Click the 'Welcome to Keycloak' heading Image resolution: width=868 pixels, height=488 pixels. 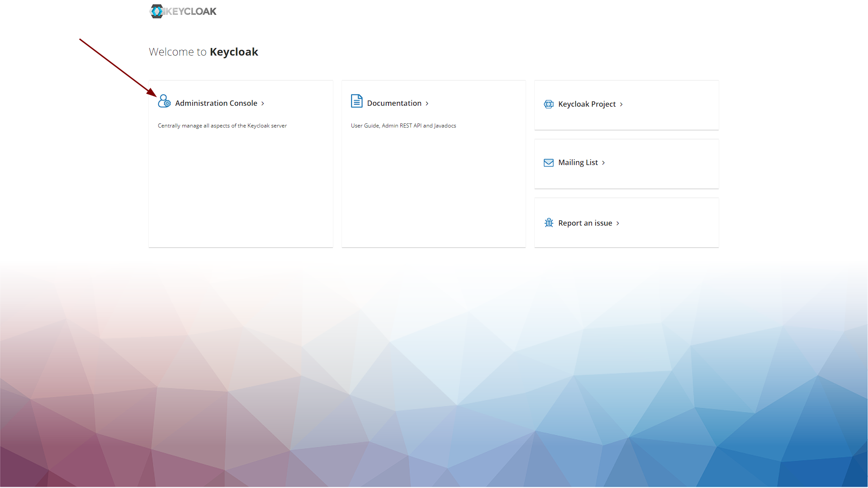pos(204,52)
